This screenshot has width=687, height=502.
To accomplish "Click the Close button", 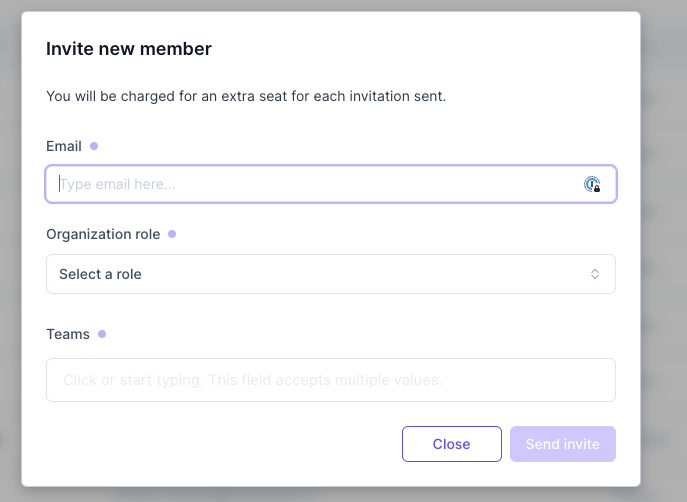I will [451, 444].
